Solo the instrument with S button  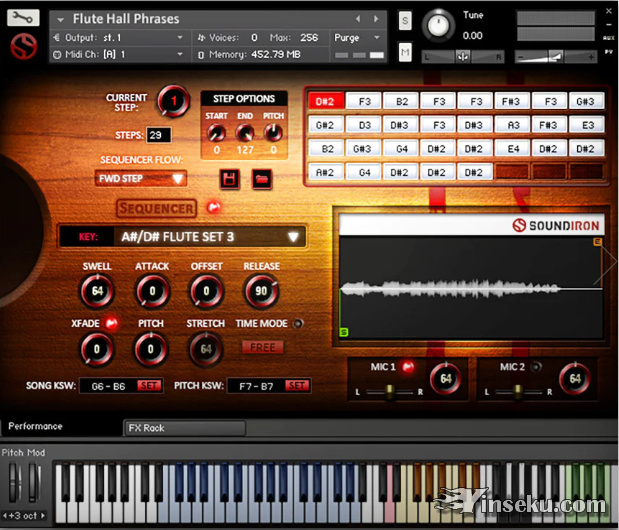point(405,20)
